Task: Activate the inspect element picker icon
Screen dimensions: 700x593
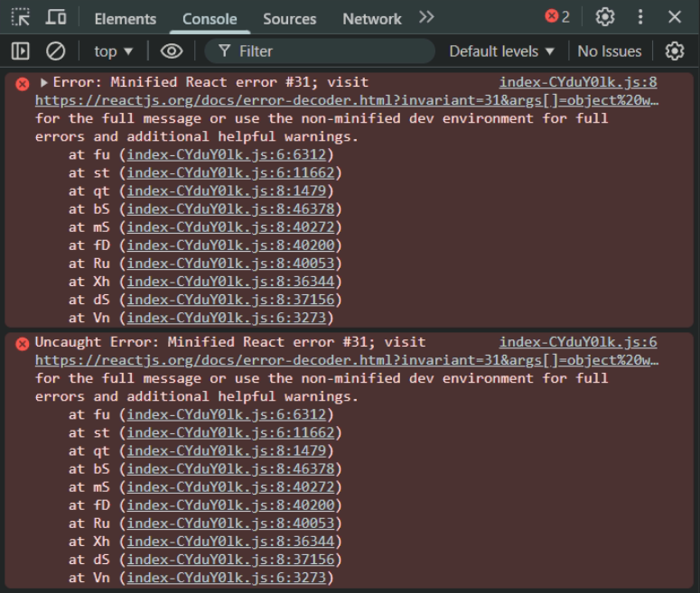Action: pyautogui.click(x=20, y=17)
